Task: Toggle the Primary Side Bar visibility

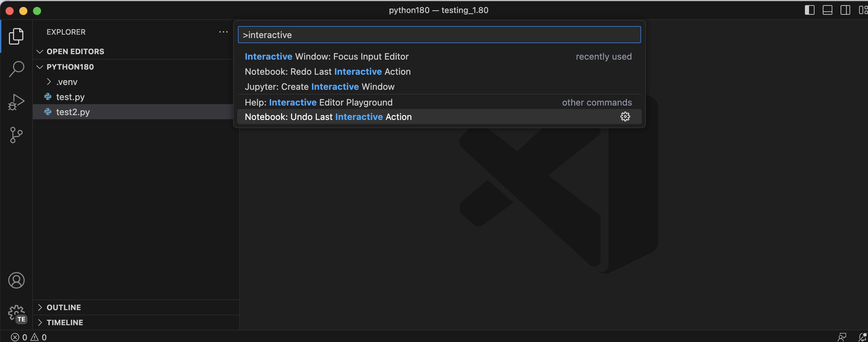Action: pos(809,10)
